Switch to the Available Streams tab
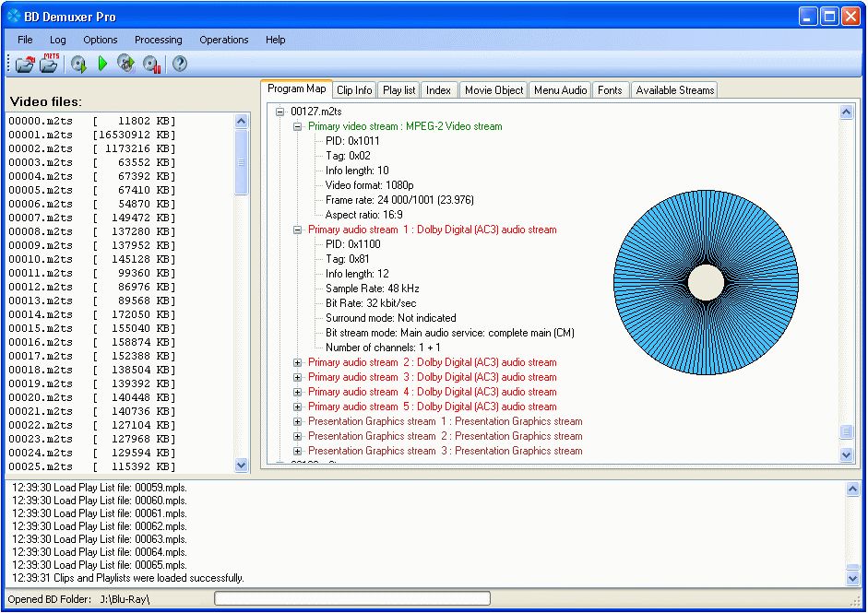 tap(675, 90)
